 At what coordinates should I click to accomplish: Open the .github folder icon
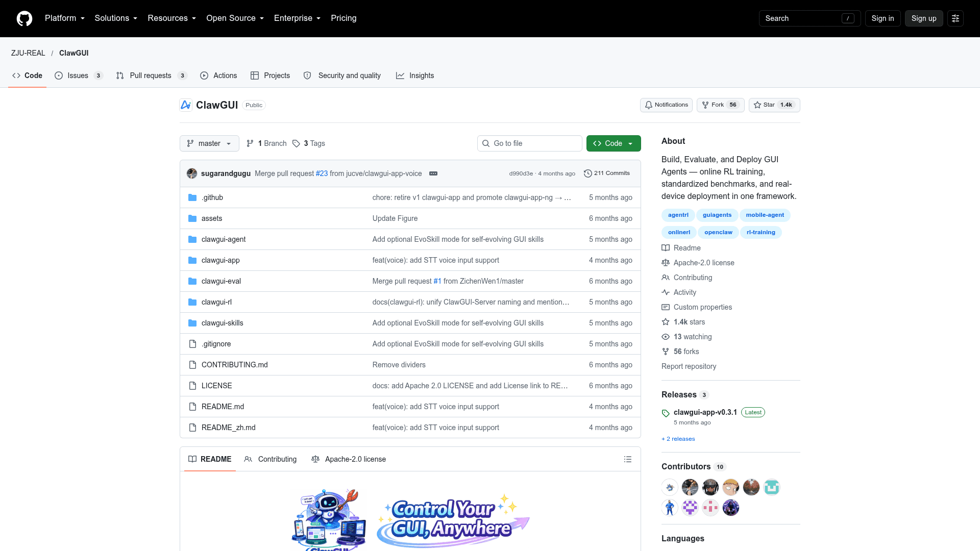tap(192, 197)
